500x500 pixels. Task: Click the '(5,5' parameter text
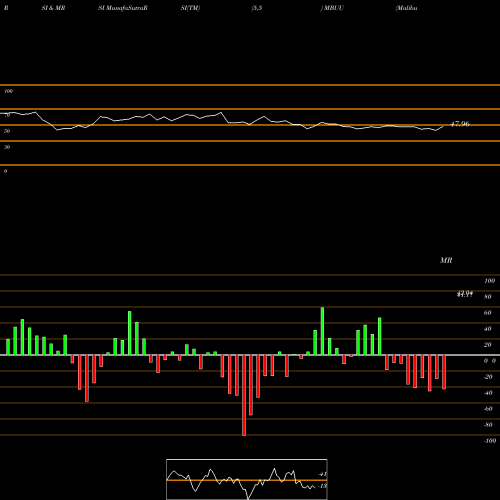(x=257, y=8)
